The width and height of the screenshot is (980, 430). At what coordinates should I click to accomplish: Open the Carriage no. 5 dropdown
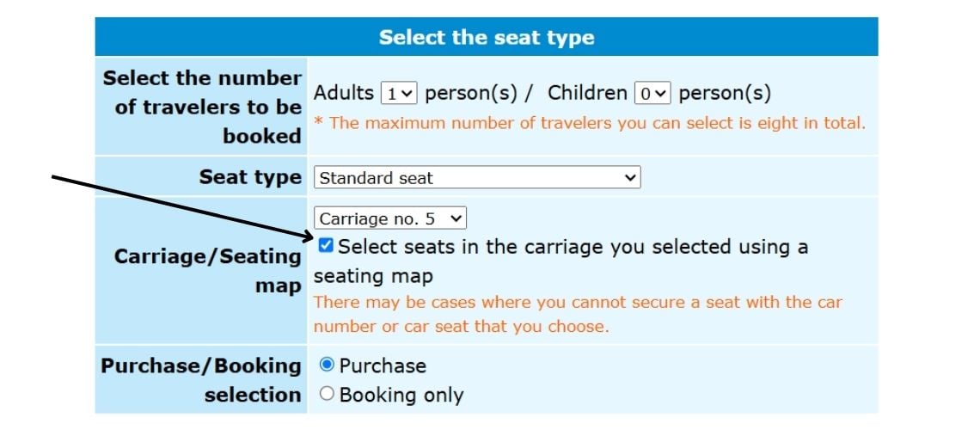click(x=390, y=218)
